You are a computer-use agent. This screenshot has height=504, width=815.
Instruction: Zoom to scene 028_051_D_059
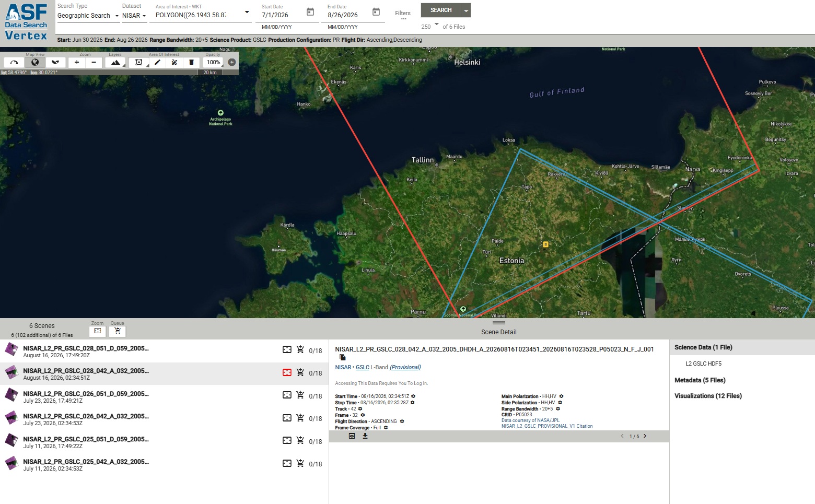287,350
